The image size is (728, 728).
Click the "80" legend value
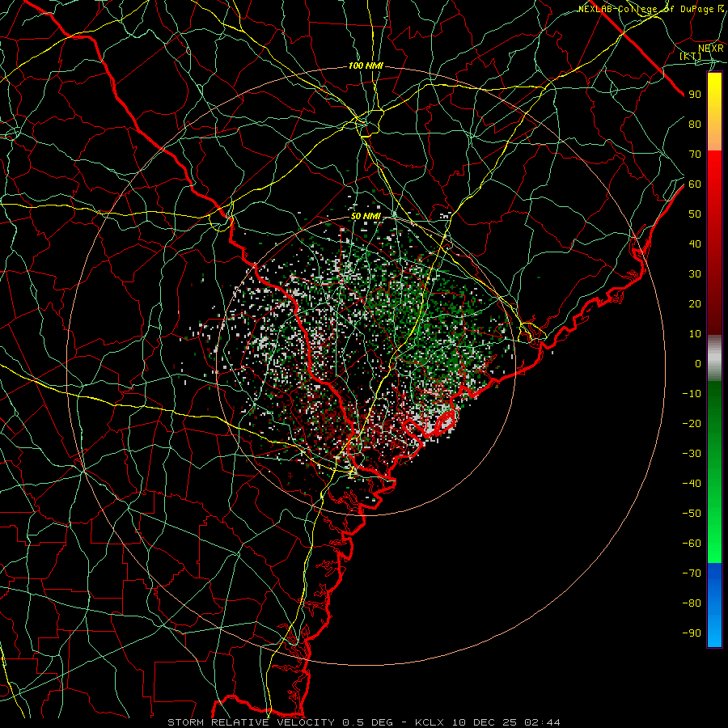coord(695,125)
